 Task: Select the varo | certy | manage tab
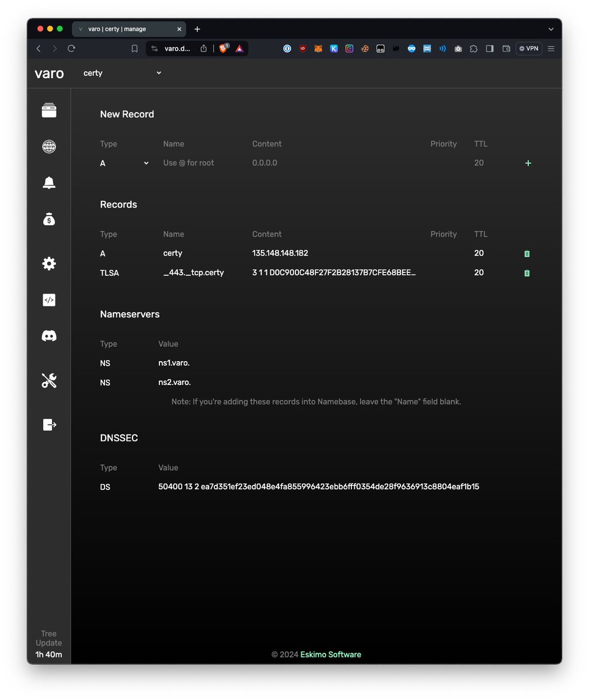point(128,29)
